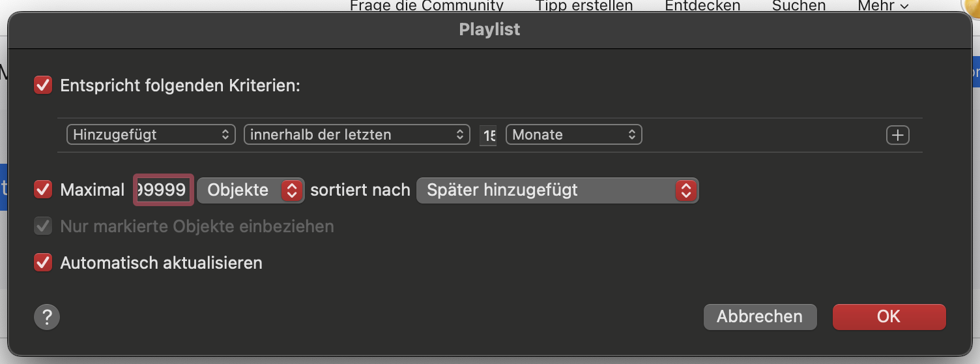This screenshot has height=364, width=980.
Task: Confirm playlist with the OK button
Action: coord(888,316)
